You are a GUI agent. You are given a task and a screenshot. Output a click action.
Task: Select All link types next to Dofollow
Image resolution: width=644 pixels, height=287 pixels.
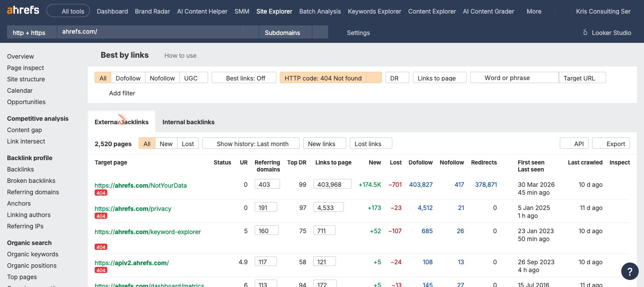[x=103, y=78]
